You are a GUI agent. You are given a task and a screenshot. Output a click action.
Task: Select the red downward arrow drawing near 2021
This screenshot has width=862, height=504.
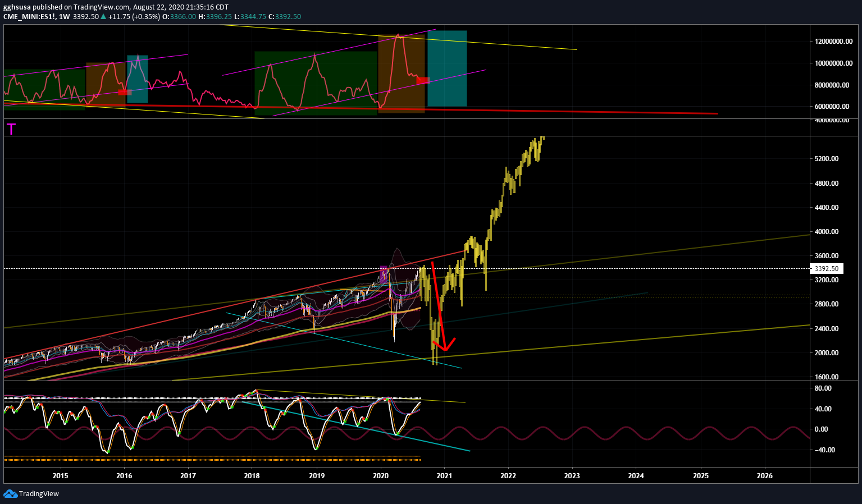pyautogui.click(x=443, y=307)
